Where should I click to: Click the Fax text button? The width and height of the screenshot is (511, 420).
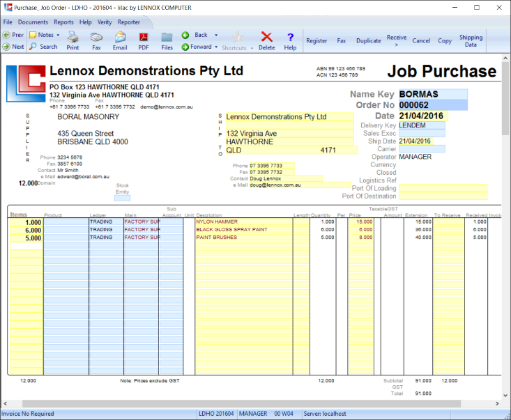click(x=341, y=40)
